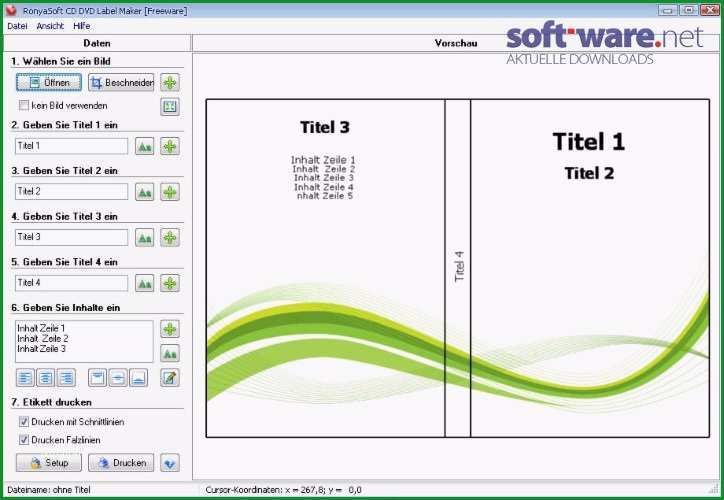Click the edit notepad icon under Inhalte

tap(170, 378)
